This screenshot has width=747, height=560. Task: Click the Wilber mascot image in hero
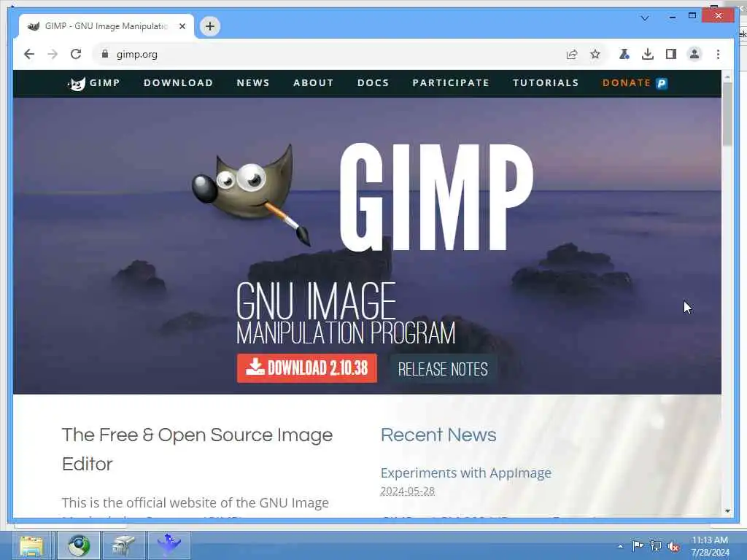pyautogui.click(x=251, y=195)
